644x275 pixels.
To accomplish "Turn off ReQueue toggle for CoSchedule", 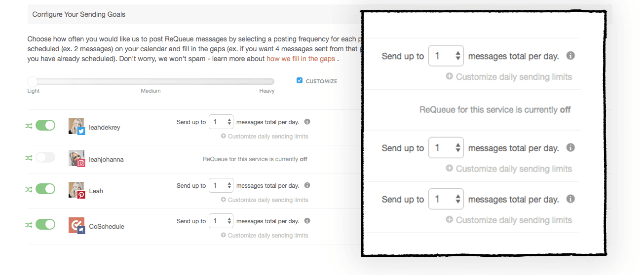I will 45,225.
